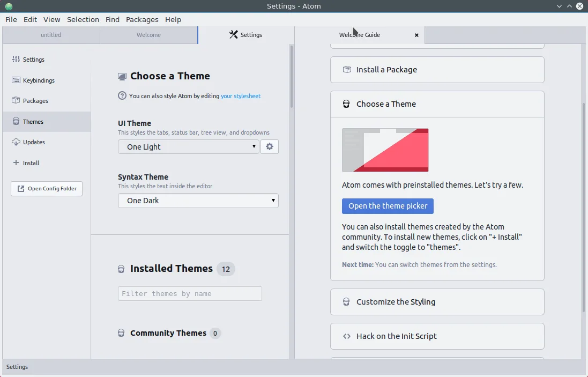Click the Settings status bar label
Screen dimensions: 588x377
point(17,367)
